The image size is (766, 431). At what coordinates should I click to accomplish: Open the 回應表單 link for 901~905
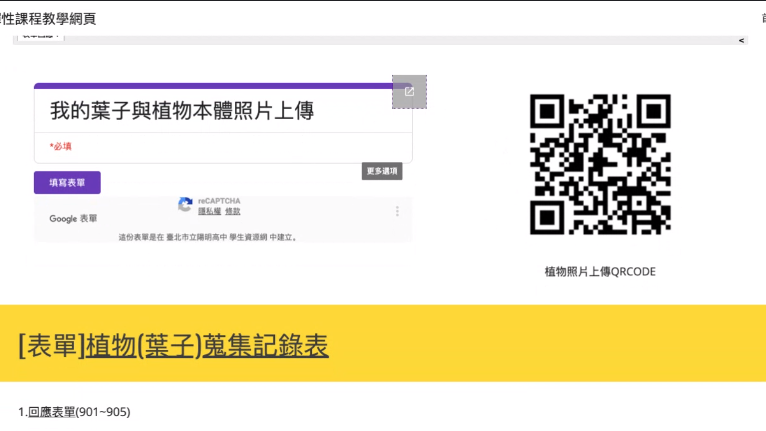(x=52, y=412)
